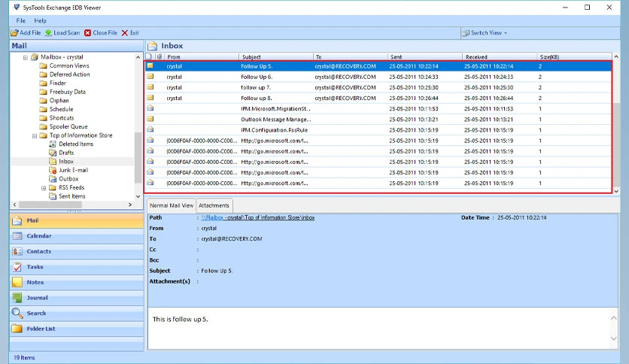
Task: Open the File menu
Action: pyautogui.click(x=20, y=20)
